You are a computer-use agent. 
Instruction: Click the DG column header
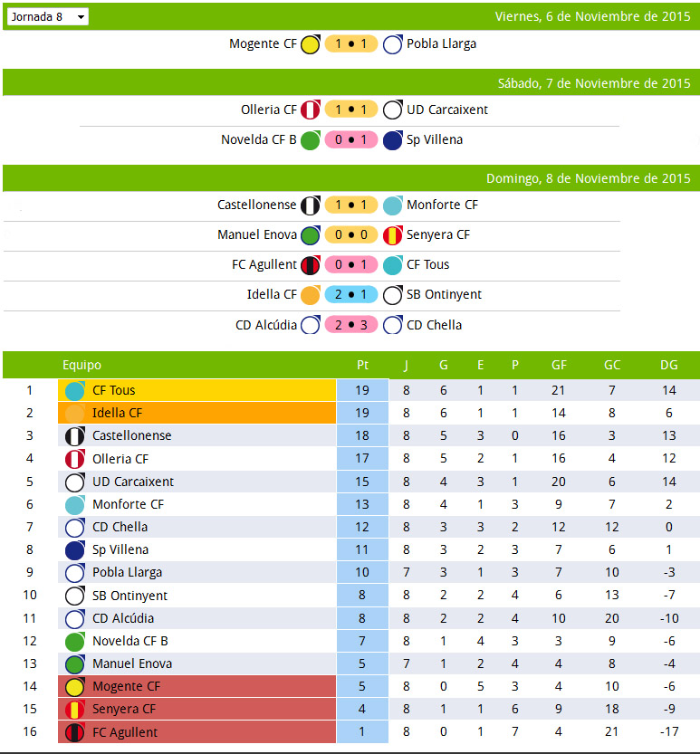coord(669,366)
